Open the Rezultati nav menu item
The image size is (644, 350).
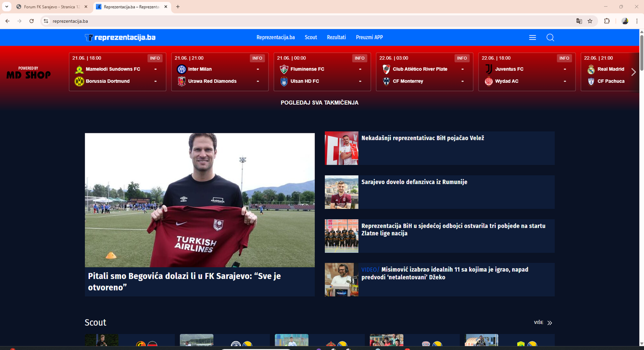(x=337, y=37)
